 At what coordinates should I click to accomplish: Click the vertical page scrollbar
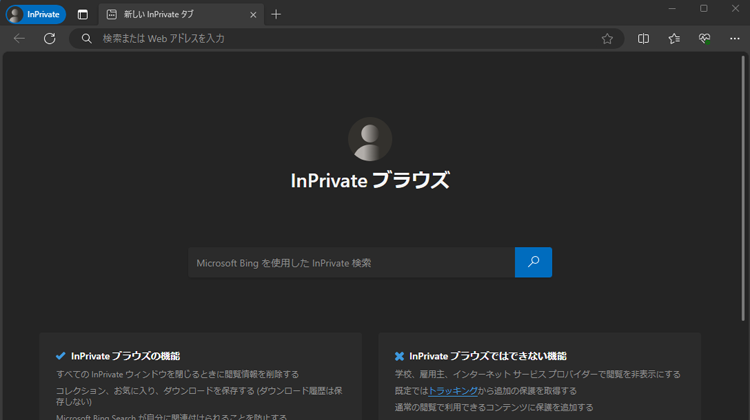pyautogui.click(x=743, y=189)
